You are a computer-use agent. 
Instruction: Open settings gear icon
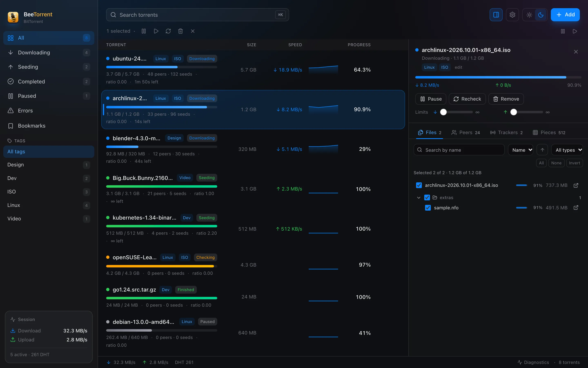[512, 15]
